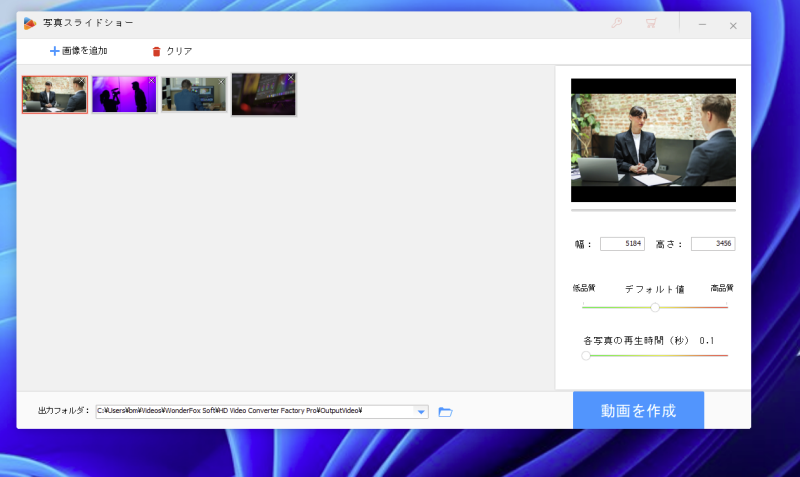The image size is (800, 477).
Task: Click the 画像を追加 plus icon
Action: click(x=54, y=51)
